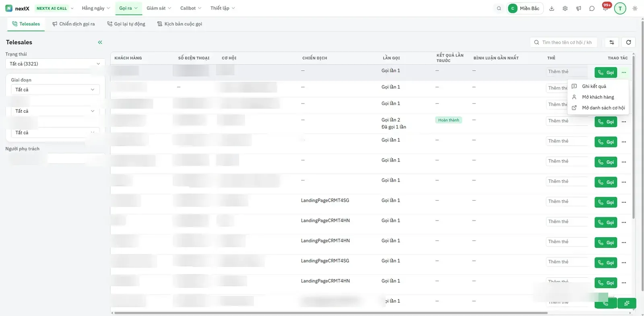This screenshot has height=316, width=644.
Task: Expand the Giám sát menu
Action: coord(159,8)
